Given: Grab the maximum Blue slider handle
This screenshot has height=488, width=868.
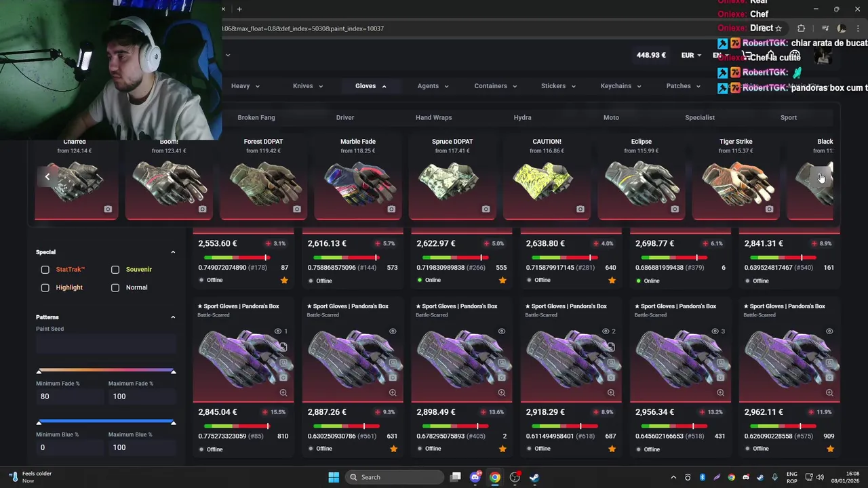Looking at the screenshot, I should [x=173, y=422].
